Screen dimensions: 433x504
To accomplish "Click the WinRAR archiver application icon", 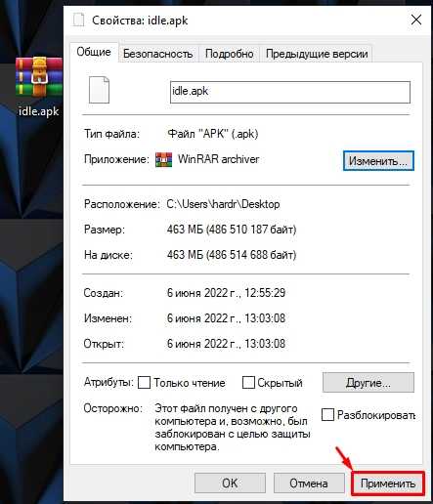I will click(163, 159).
